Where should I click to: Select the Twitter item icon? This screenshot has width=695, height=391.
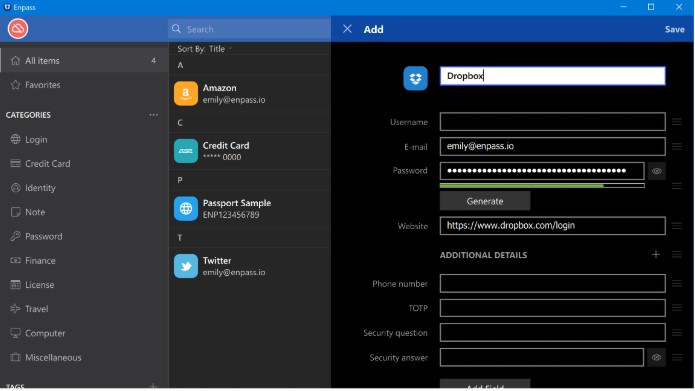(x=186, y=266)
